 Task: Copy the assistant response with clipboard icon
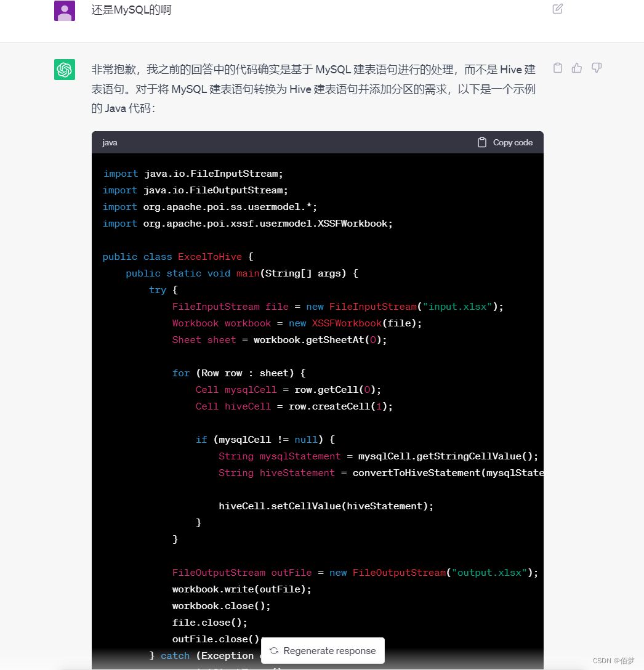(x=558, y=68)
